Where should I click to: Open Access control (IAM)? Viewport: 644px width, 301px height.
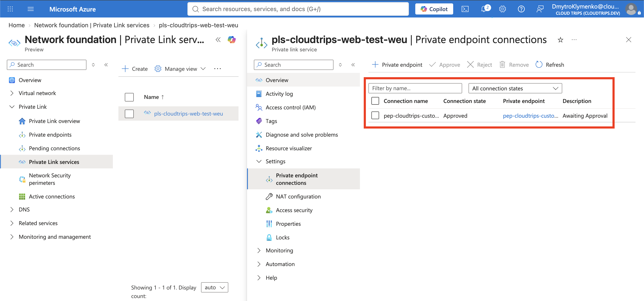click(290, 107)
